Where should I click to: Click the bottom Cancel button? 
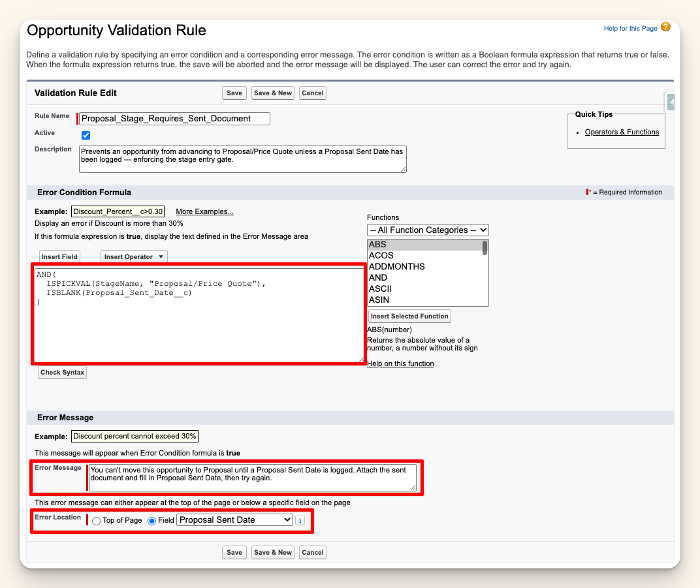coord(313,552)
